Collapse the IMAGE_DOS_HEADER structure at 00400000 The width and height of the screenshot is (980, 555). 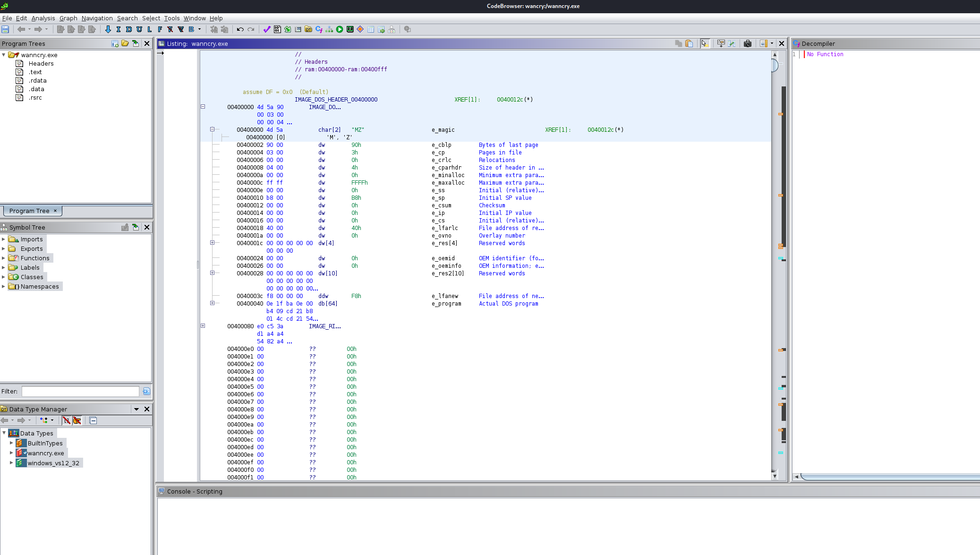[203, 107]
